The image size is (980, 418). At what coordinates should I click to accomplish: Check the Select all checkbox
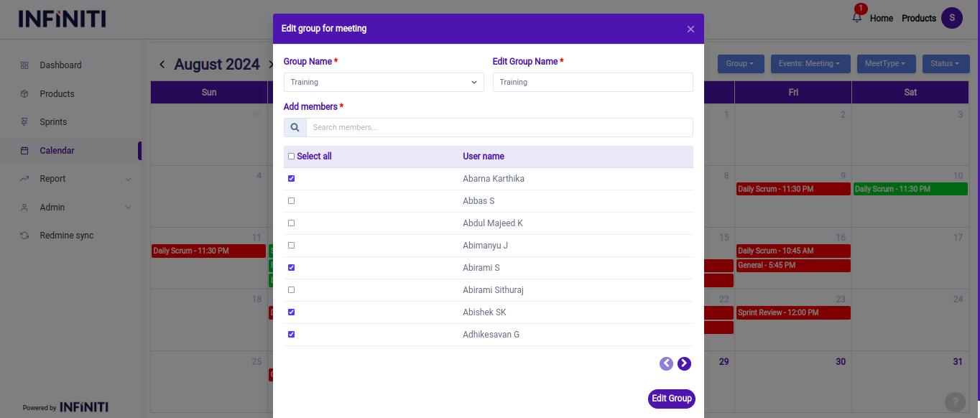point(291,157)
